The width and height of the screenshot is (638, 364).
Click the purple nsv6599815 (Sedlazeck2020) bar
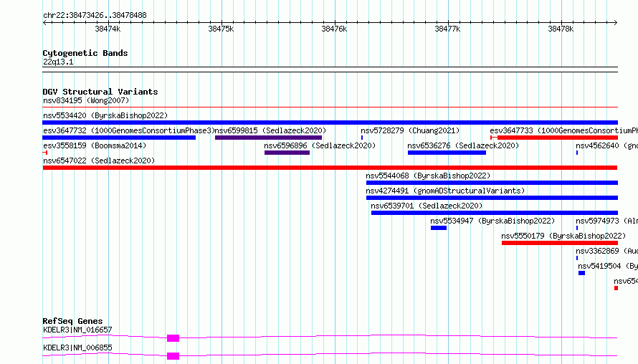[x=268, y=138]
